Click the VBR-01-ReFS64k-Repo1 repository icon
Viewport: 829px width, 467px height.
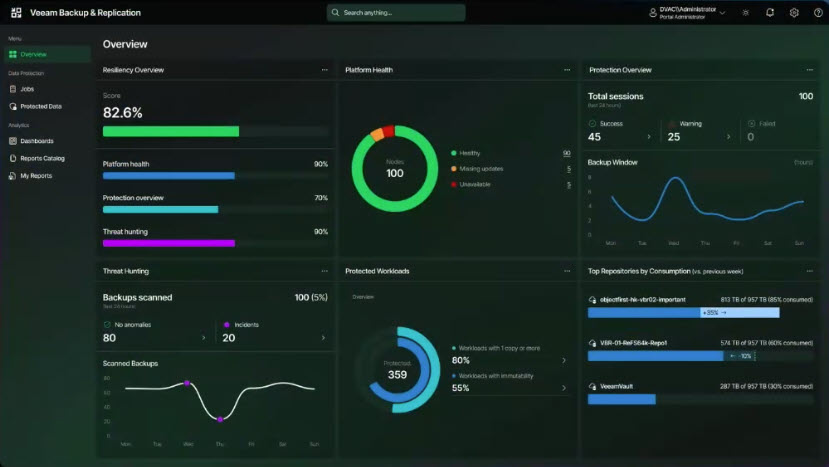coord(592,343)
